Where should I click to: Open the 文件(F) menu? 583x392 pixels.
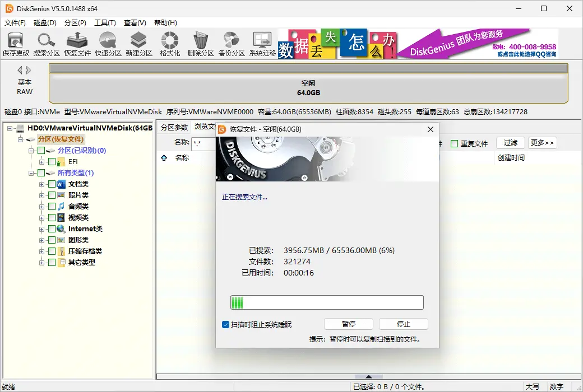coord(15,22)
